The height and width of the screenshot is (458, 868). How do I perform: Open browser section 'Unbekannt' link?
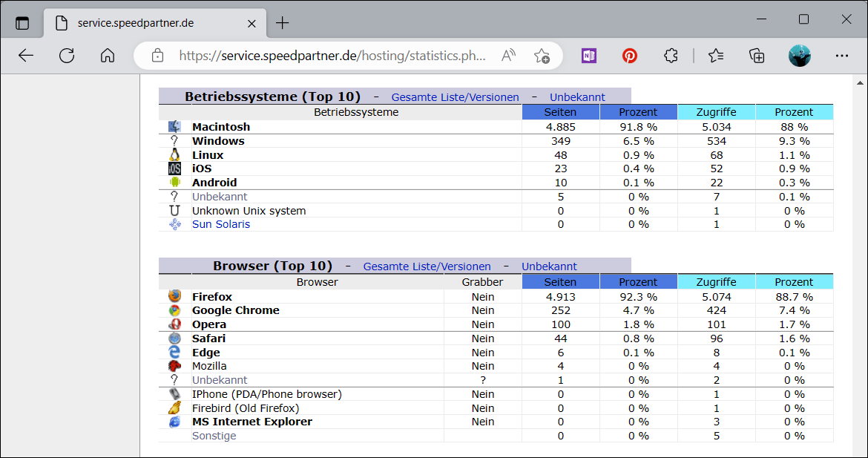549,266
